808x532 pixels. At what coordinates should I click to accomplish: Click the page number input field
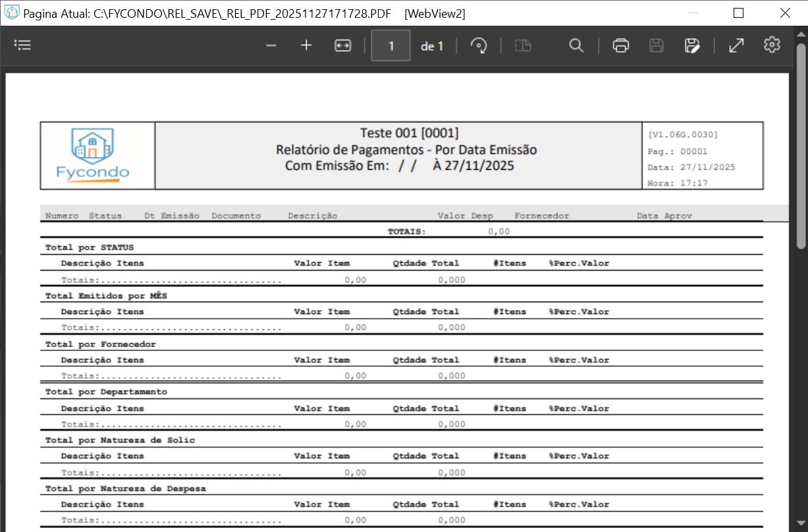tap(391, 45)
